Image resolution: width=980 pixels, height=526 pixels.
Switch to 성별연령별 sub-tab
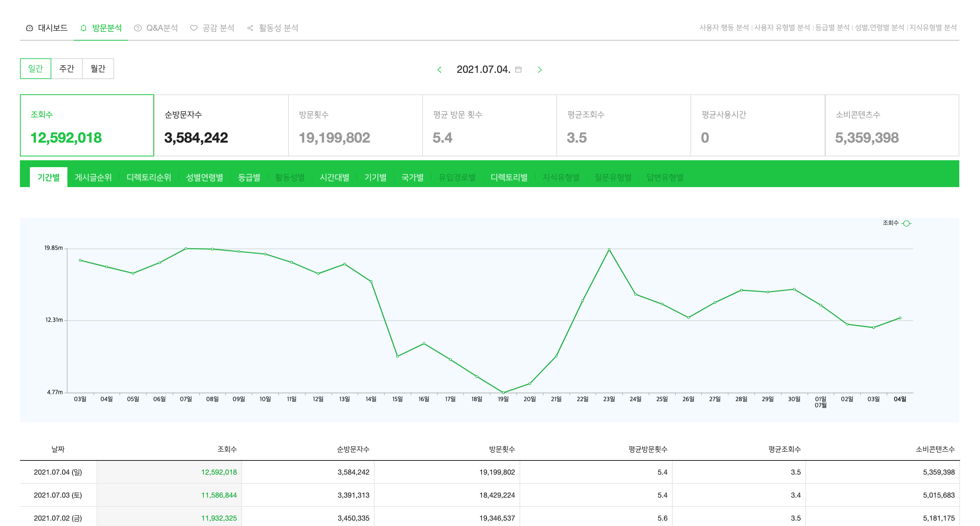(205, 178)
